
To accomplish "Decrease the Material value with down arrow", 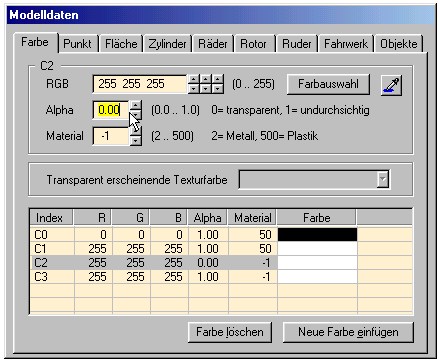I will click(x=135, y=141).
